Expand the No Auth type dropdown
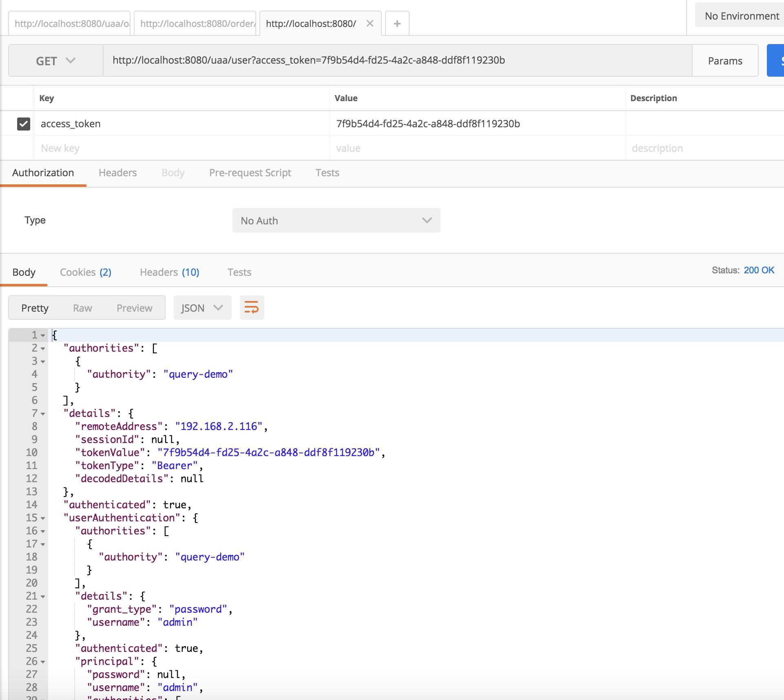 (x=337, y=219)
